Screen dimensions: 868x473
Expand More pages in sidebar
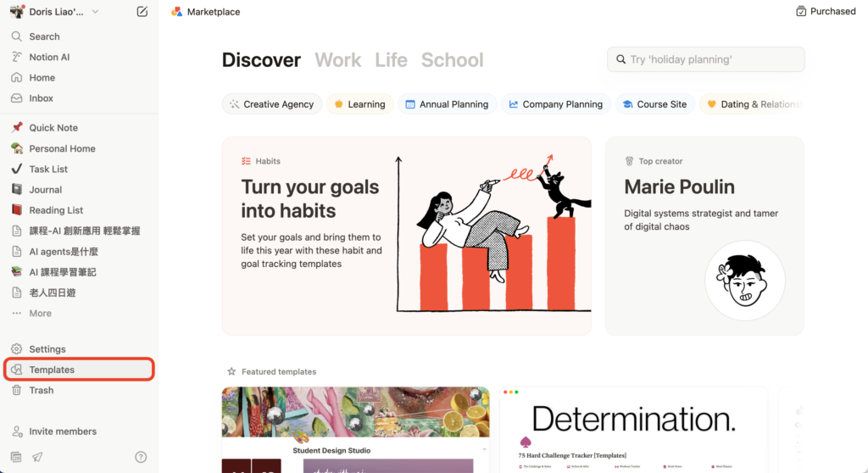click(40, 313)
